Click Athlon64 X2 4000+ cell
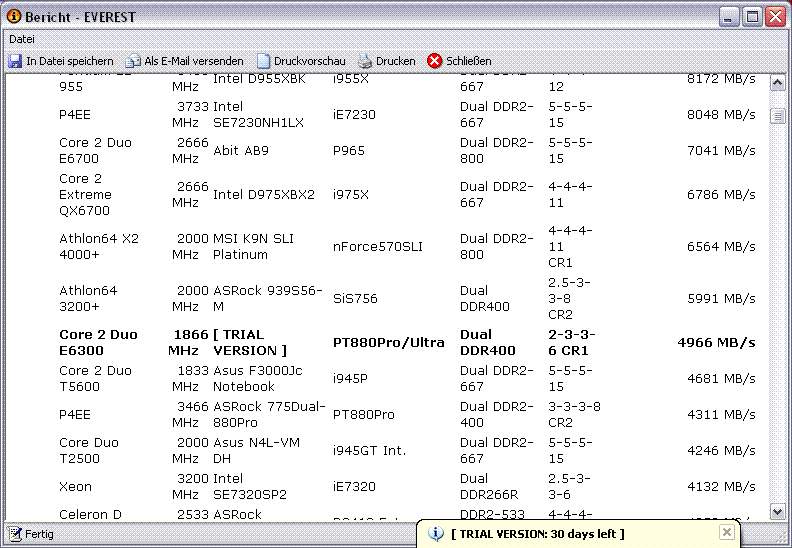792x548 pixels. click(99, 246)
